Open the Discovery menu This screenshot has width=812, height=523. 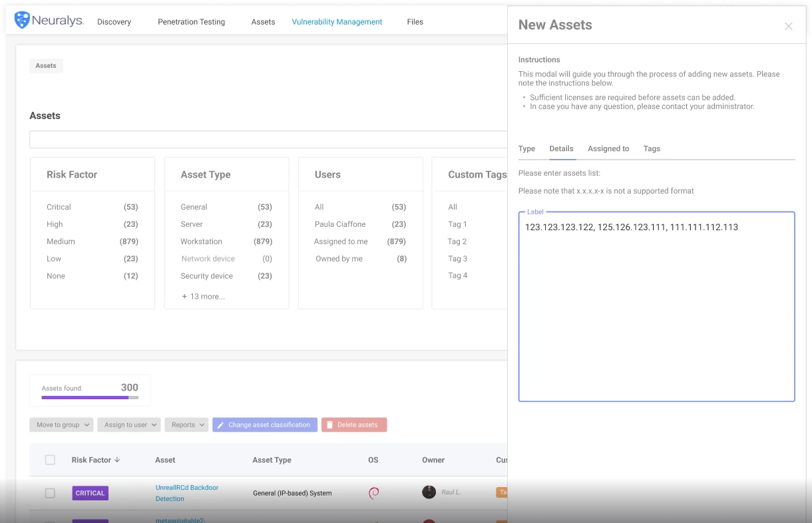point(114,22)
